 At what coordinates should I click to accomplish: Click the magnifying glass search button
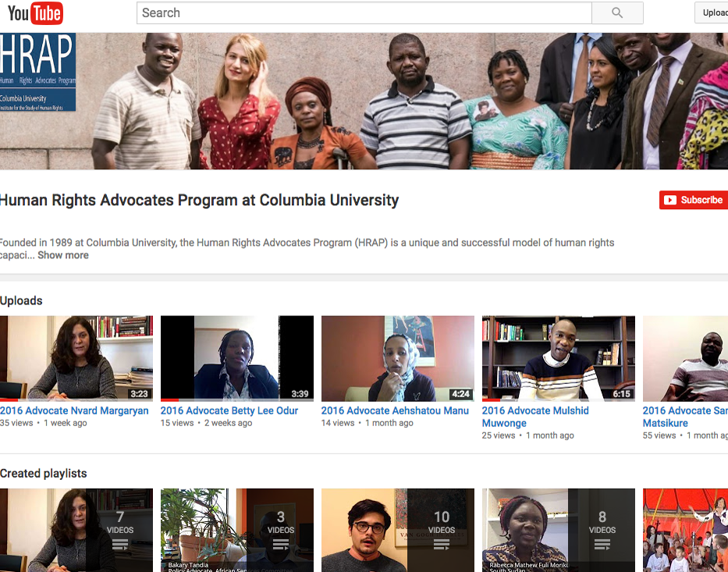pyautogui.click(x=617, y=13)
